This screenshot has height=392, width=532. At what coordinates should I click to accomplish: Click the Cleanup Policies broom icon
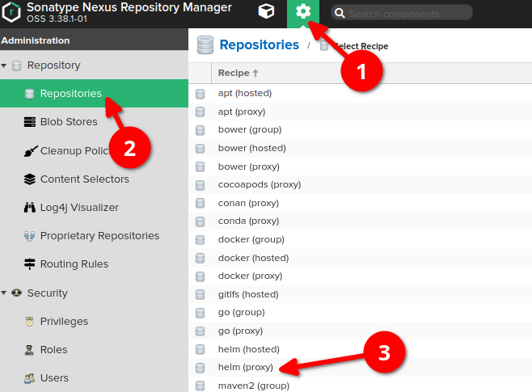[x=30, y=151]
